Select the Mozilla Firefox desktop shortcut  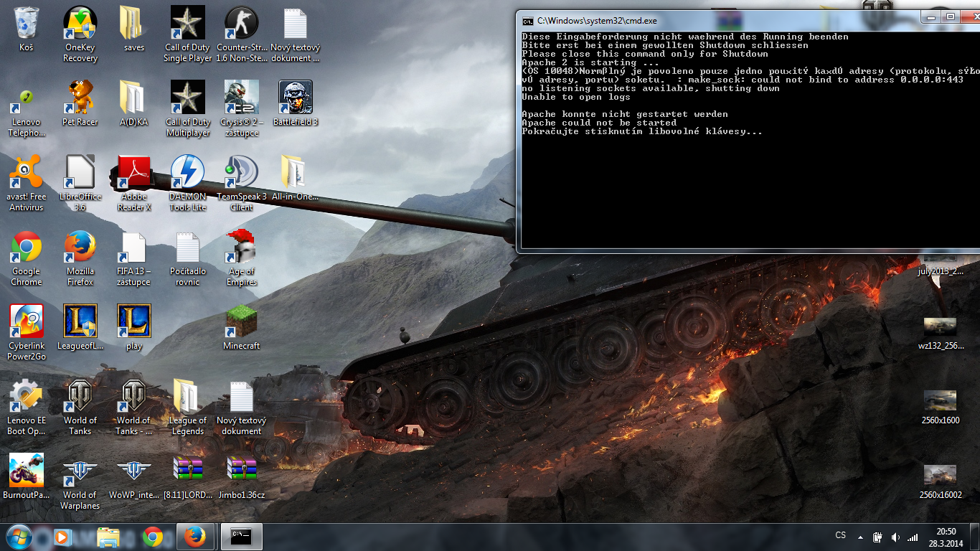(x=80, y=258)
